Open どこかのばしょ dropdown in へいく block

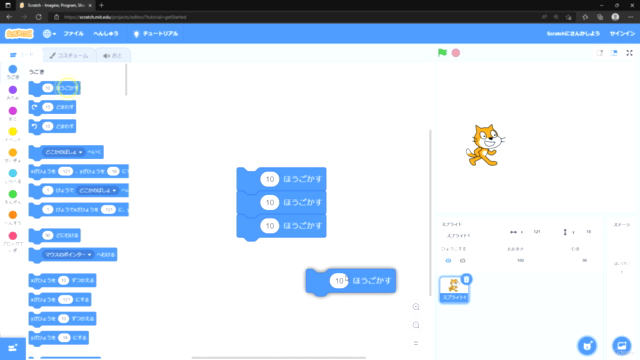64,152
